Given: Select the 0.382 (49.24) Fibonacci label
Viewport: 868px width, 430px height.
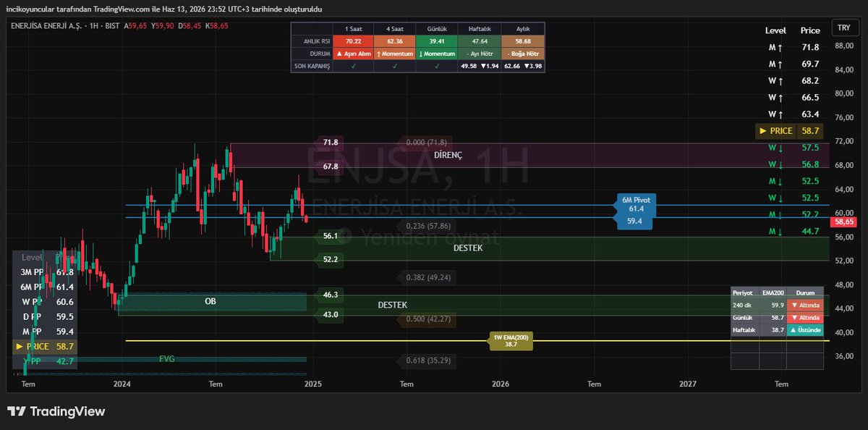Looking at the screenshot, I should [x=429, y=277].
